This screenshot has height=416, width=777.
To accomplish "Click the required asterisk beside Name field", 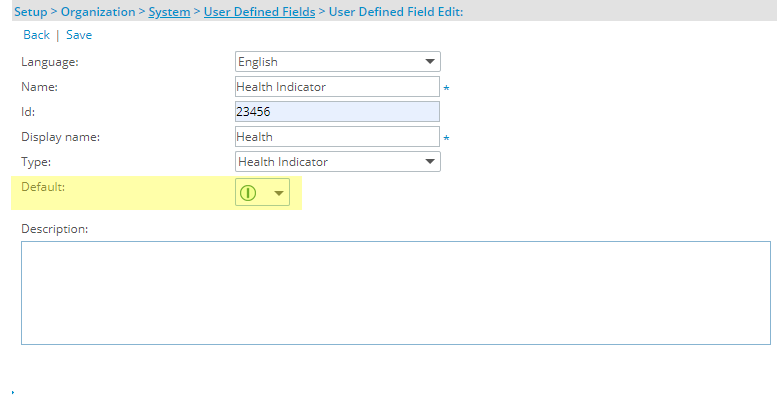I will 446,88.
